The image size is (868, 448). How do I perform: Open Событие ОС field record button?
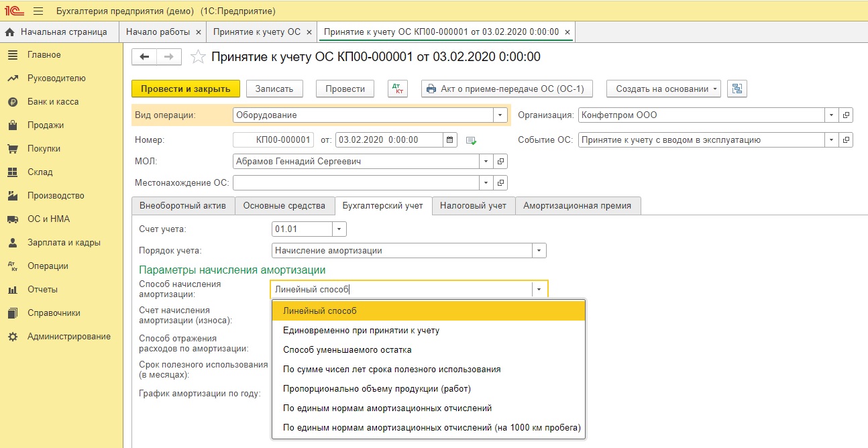click(x=847, y=140)
